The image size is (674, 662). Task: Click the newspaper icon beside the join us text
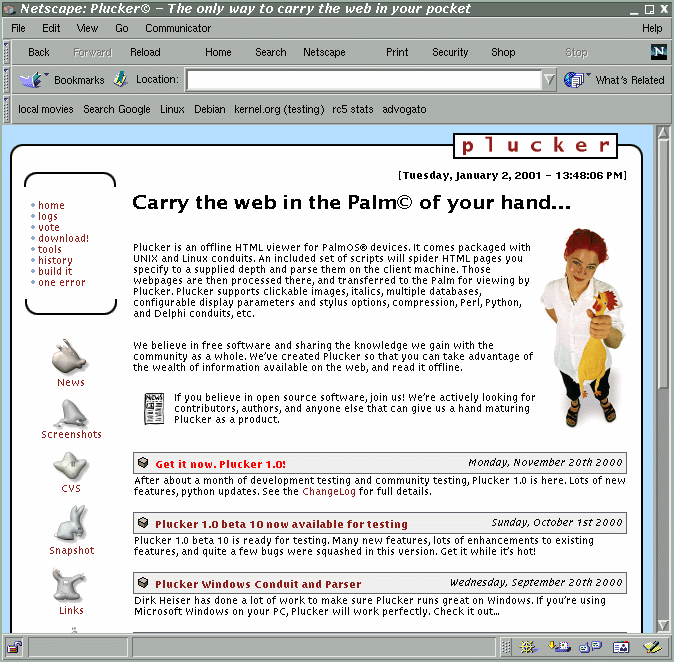[x=154, y=408]
